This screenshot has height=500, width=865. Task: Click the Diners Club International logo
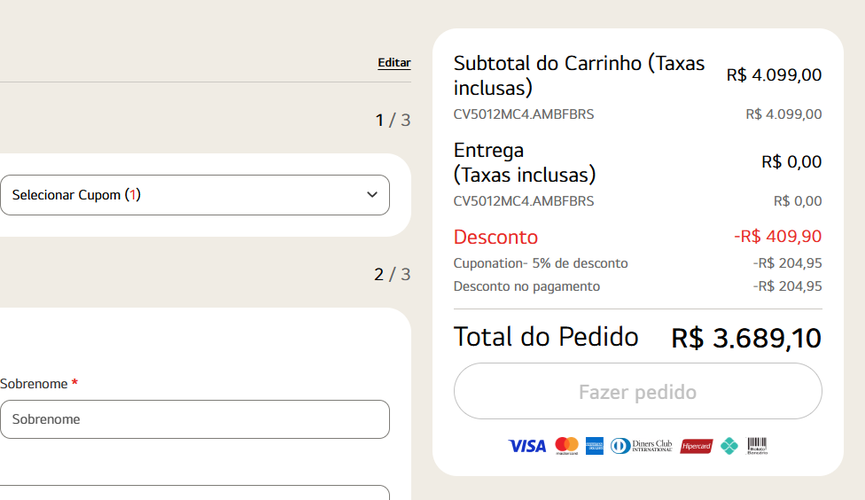[641, 446]
